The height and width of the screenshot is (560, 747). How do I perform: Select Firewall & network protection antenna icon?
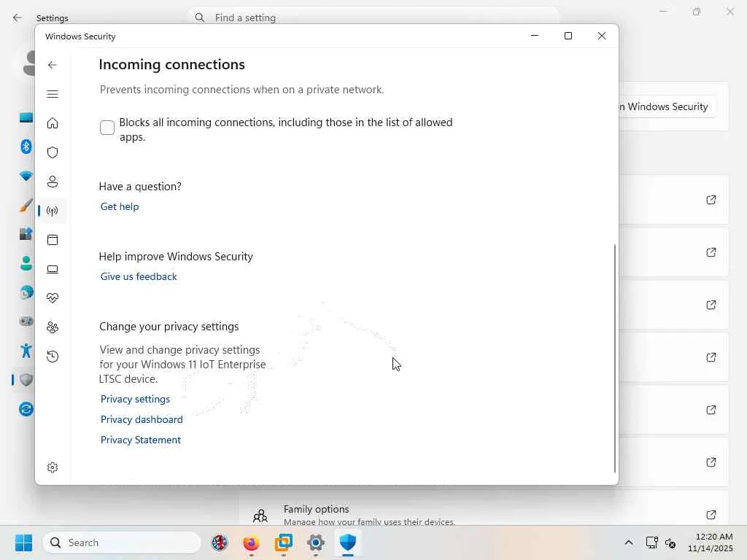coord(53,211)
